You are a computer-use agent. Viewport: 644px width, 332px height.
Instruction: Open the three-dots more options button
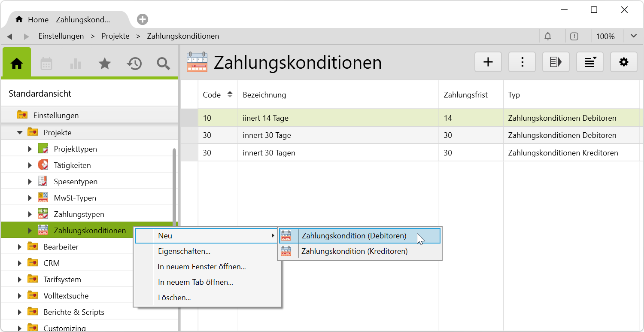click(522, 62)
